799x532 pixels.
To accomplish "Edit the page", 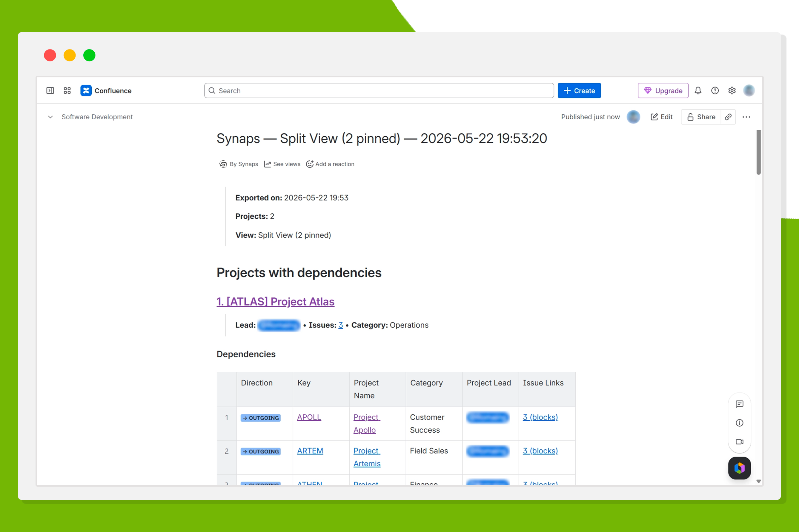I will [x=661, y=117].
